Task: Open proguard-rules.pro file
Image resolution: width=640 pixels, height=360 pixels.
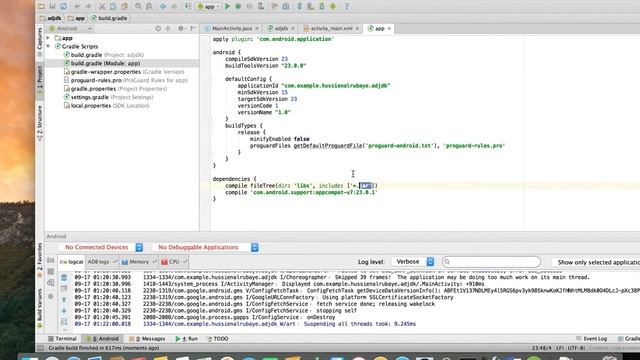Action: pos(126,80)
